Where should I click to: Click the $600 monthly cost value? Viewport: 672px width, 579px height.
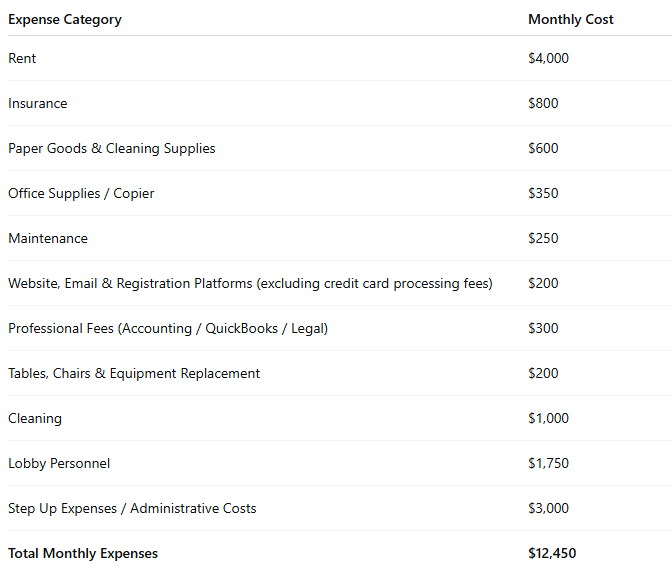tap(543, 148)
